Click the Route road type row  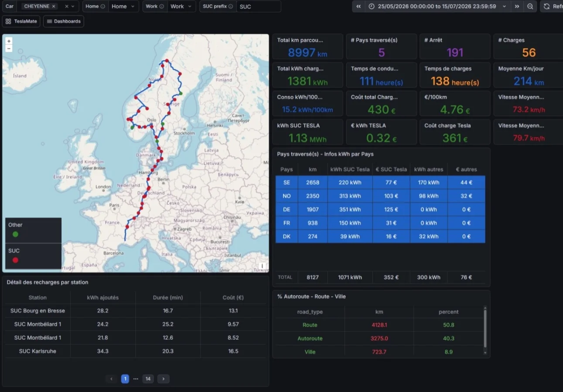click(379, 325)
